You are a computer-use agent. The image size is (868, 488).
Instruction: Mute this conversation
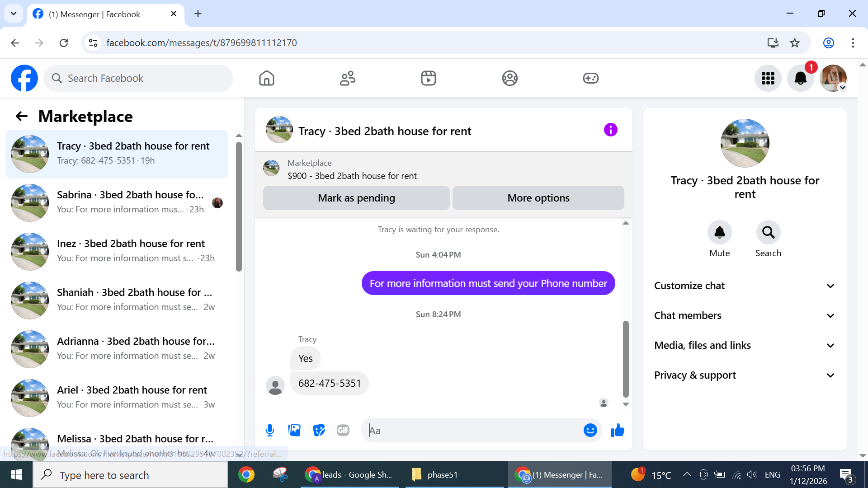pos(719,233)
